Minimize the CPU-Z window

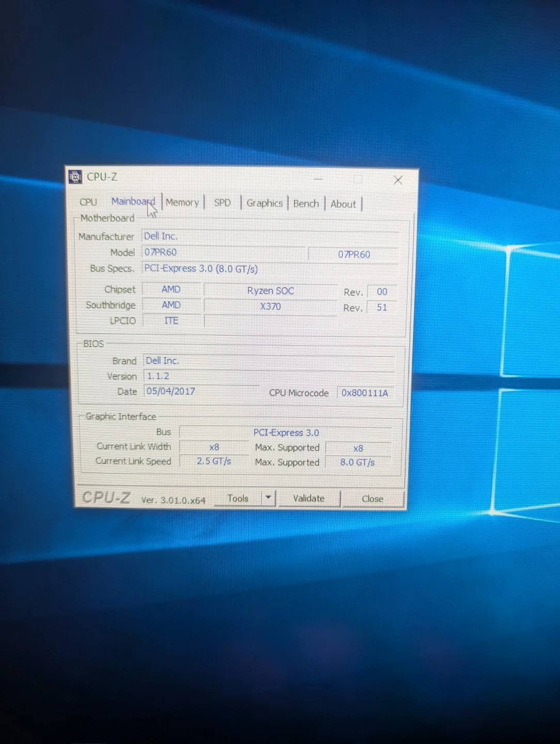pos(318,179)
